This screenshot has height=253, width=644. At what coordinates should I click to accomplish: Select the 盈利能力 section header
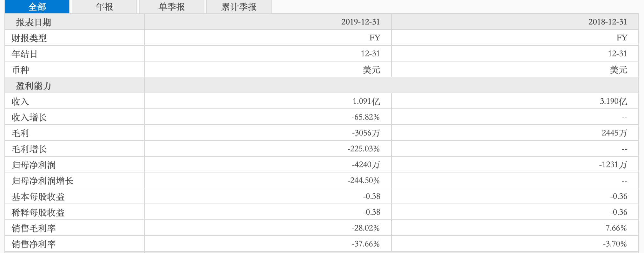(x=34, y=86)
